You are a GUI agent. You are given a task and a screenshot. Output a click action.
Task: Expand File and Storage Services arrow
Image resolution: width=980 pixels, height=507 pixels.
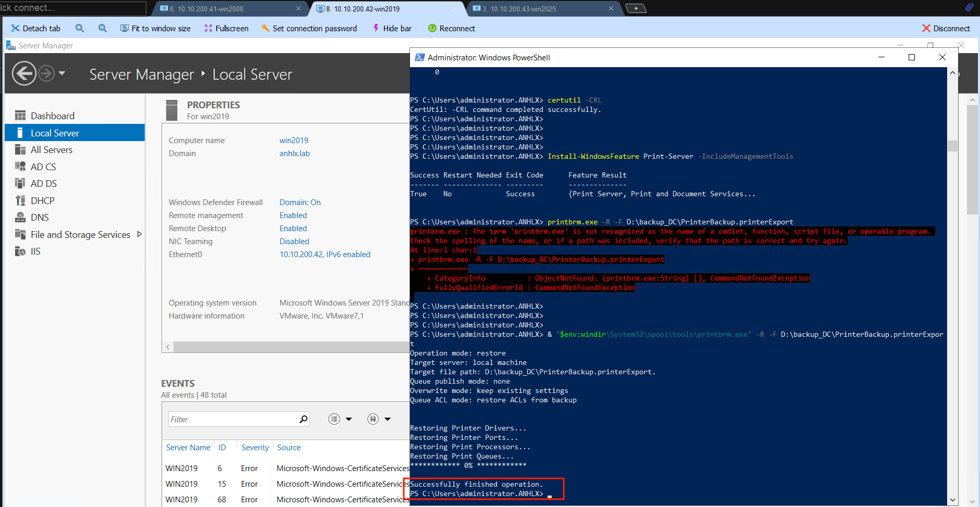139,234
